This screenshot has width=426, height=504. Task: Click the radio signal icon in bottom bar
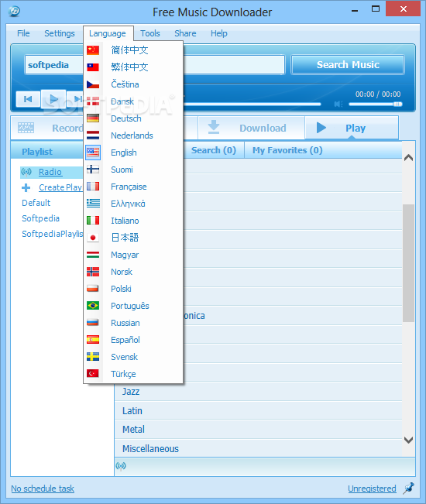point(121,466)
